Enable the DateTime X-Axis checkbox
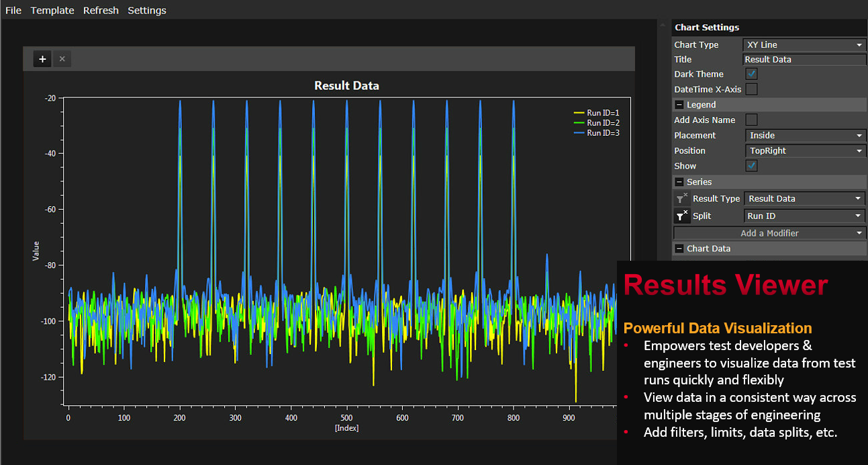868x465 pixels. point(752,89)
